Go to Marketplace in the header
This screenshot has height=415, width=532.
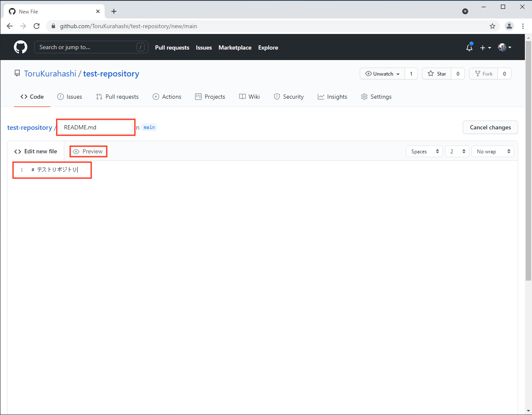point(235,47)
